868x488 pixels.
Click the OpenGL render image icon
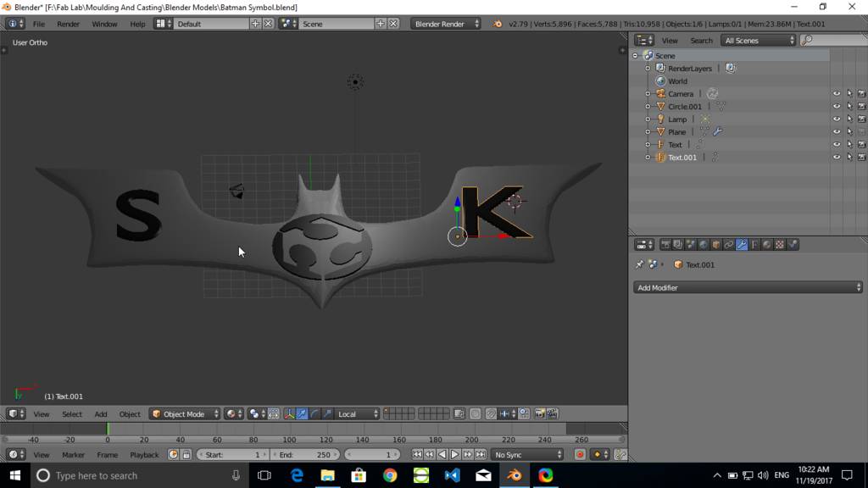(x=540, y=413)
